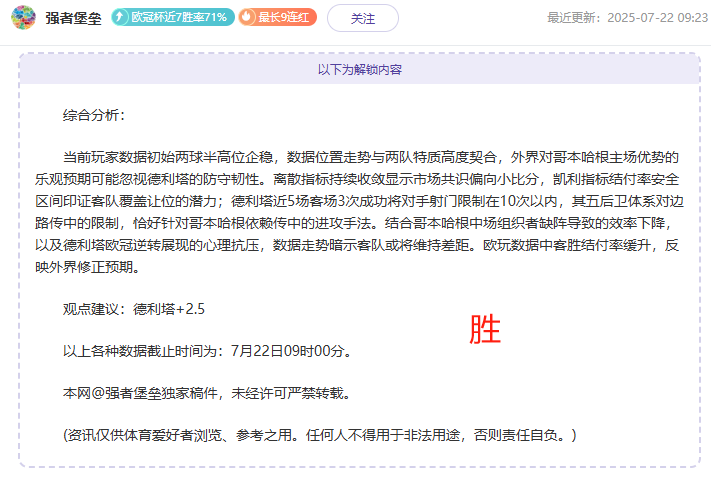Open the 强者堡垒 author avatar

tap(23, 18)
